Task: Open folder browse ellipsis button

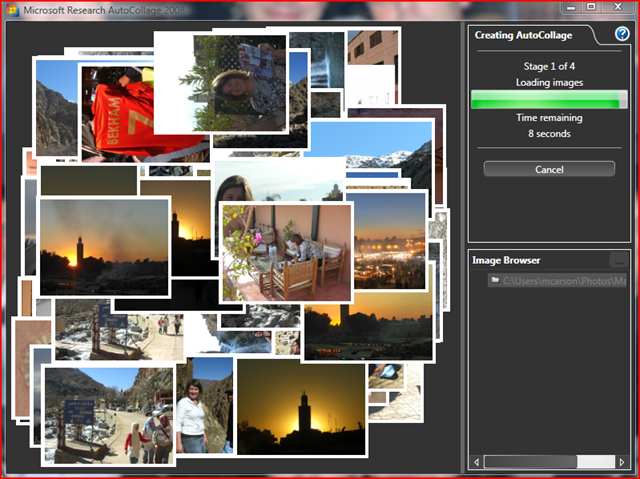Action: pyautogui.click(x=619, y=261)
